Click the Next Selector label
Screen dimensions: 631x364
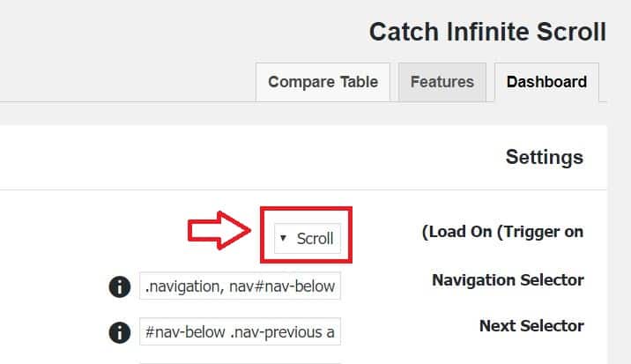[x=531, y=326]
